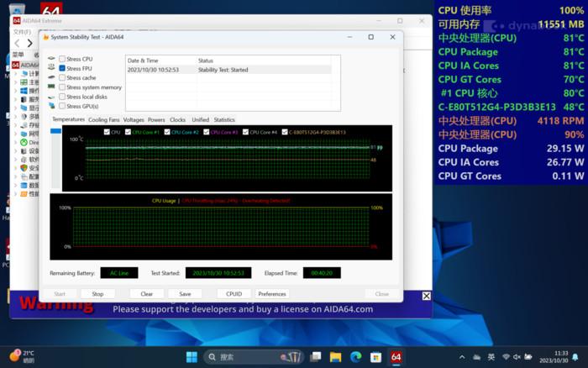Go back in the AIDA64 Extreme window

[18, 44]
